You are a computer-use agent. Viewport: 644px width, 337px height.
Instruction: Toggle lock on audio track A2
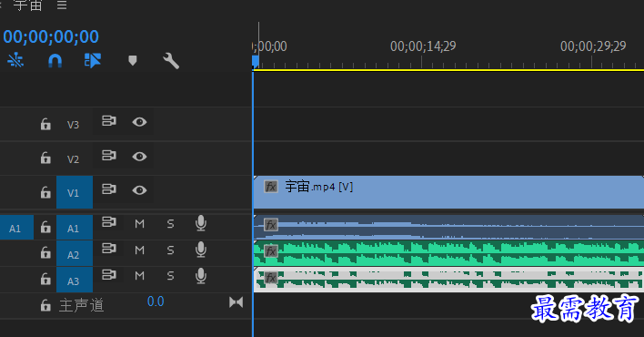[45, 253]
